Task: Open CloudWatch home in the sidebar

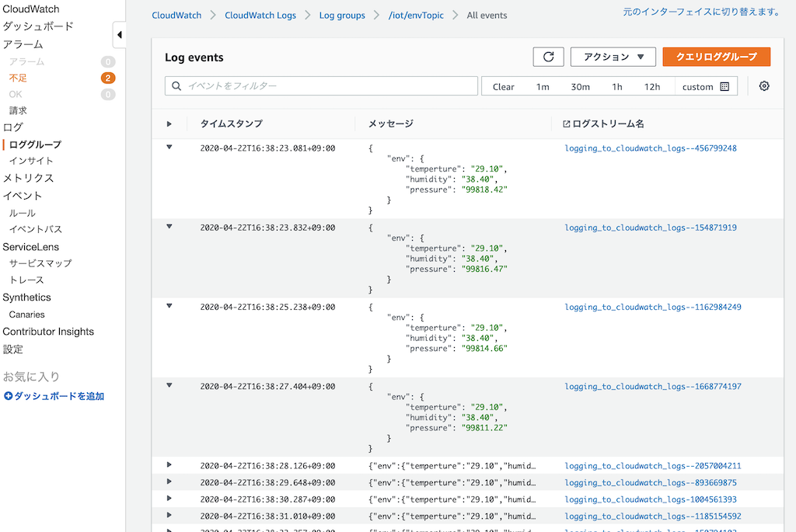Action: [x=31, y=9]
